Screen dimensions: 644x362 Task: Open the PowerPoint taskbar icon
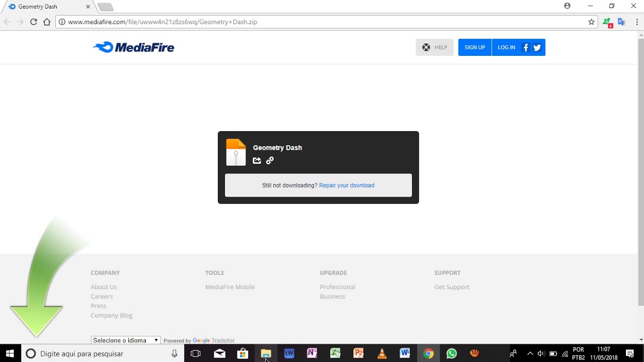(x=359, y=353)
